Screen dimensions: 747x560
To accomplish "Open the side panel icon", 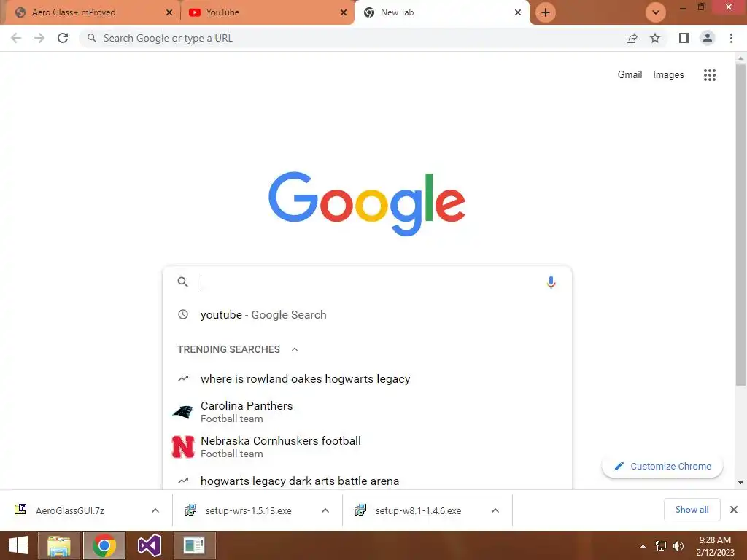I will (x=684, y=38).
